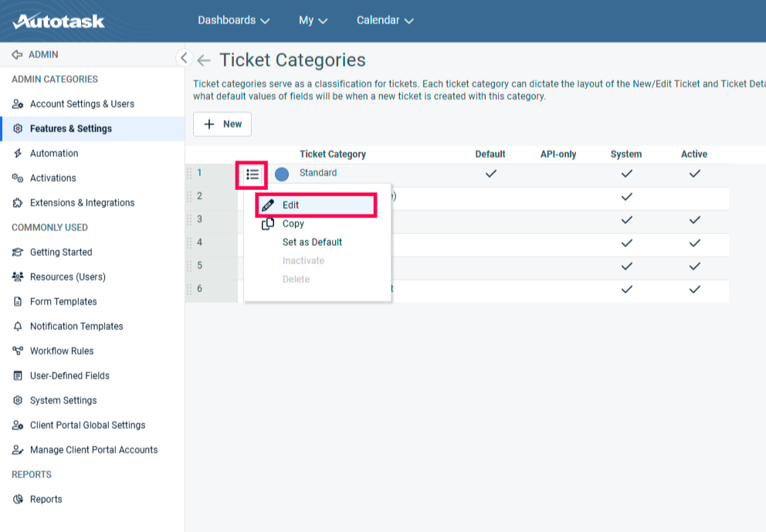This screenshot has width=766, height=532.
Task: Click the back arrow beside Ticket Categories
Action: click(x=204, y=61)
